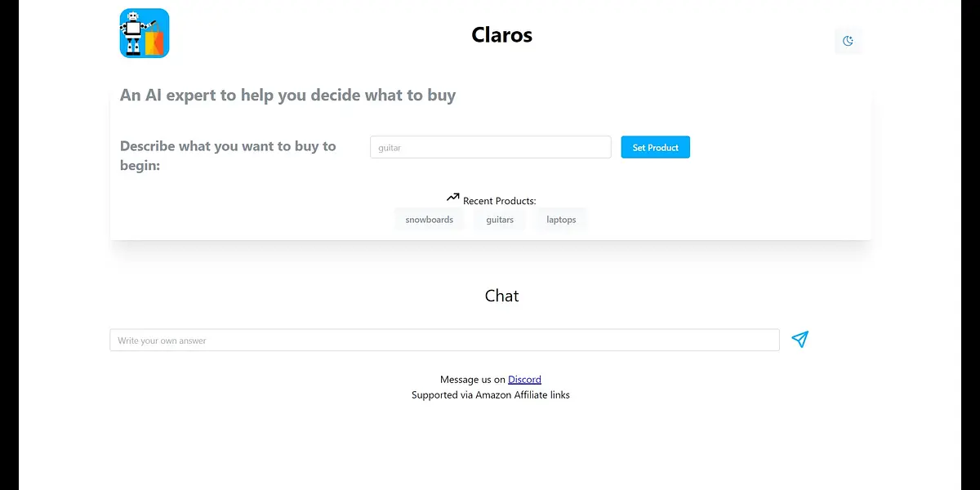Image resolution: width=980 pixels, height=490 pixels.
Task: Click the Chat section heading
Action: [501, 296]
